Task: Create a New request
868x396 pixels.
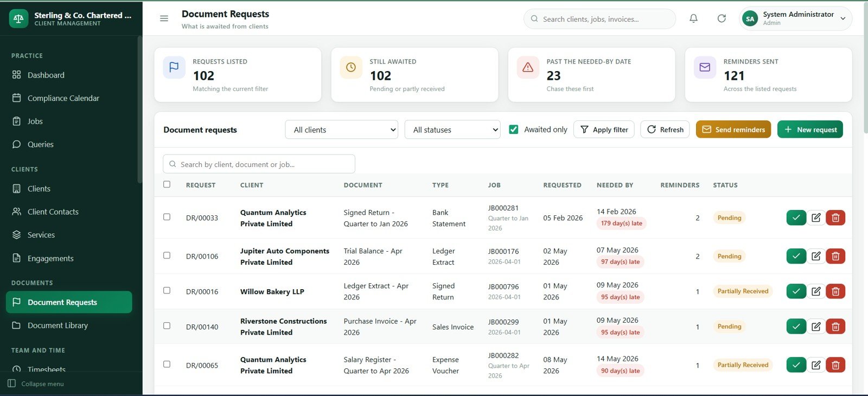Action: (810, 130)
